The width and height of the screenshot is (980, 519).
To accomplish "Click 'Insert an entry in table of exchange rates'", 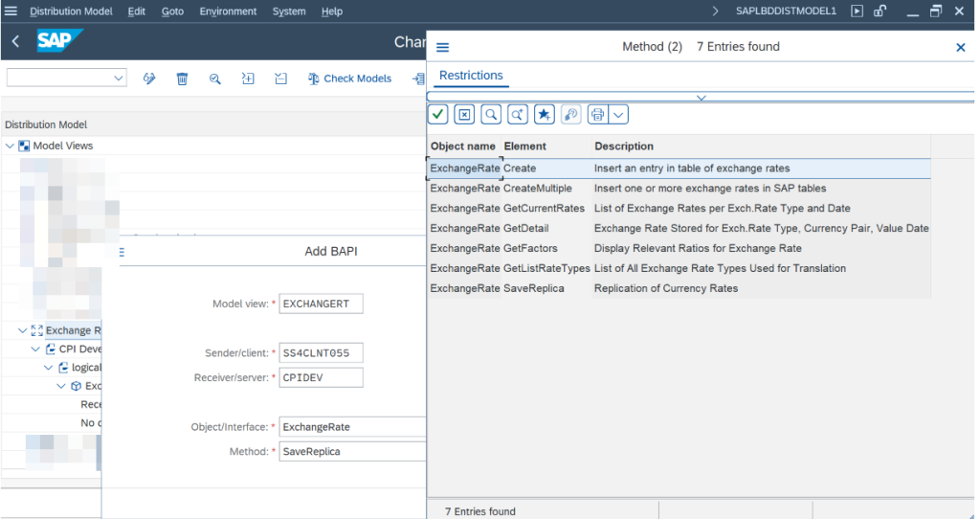I will point(692,169).
